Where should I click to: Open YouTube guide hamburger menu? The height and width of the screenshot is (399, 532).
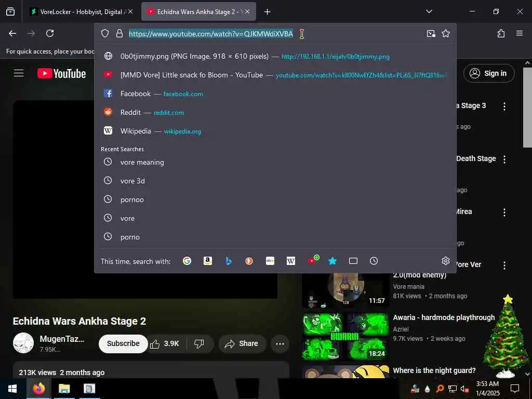[19, 73]
